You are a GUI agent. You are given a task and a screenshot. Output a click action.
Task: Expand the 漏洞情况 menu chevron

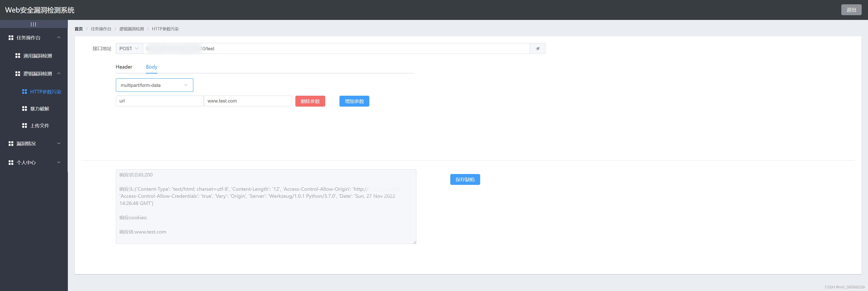[59, 144]
